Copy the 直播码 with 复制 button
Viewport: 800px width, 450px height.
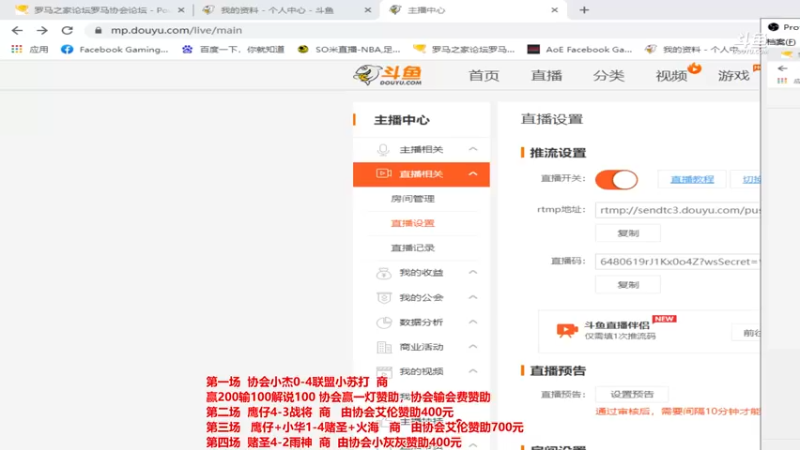coord(628,285)
